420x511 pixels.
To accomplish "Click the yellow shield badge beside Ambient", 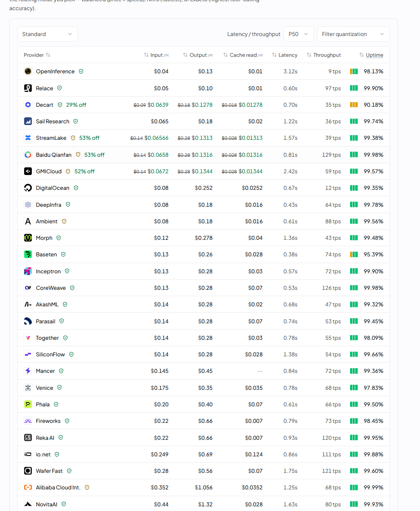I will pos(64,221).
